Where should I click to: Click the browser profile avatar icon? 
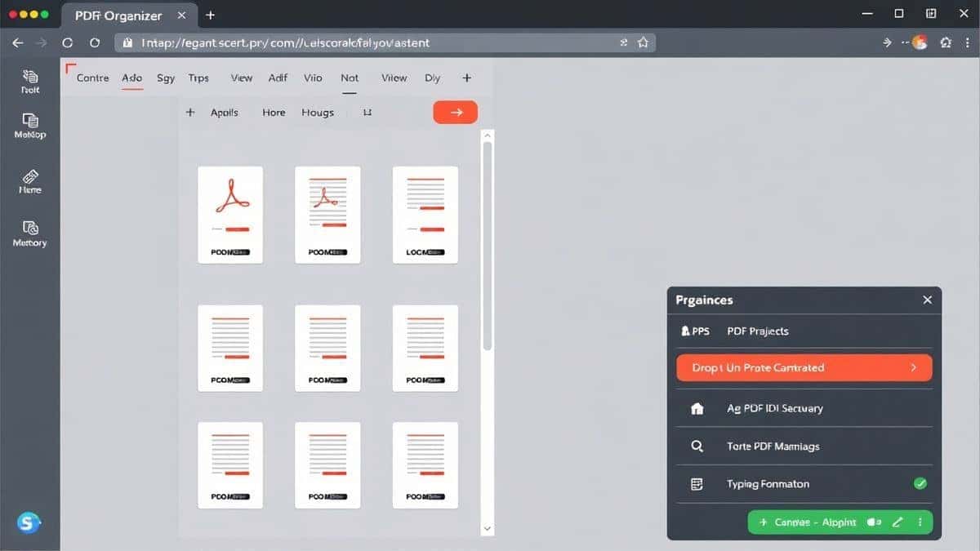[x=920, y=42]
